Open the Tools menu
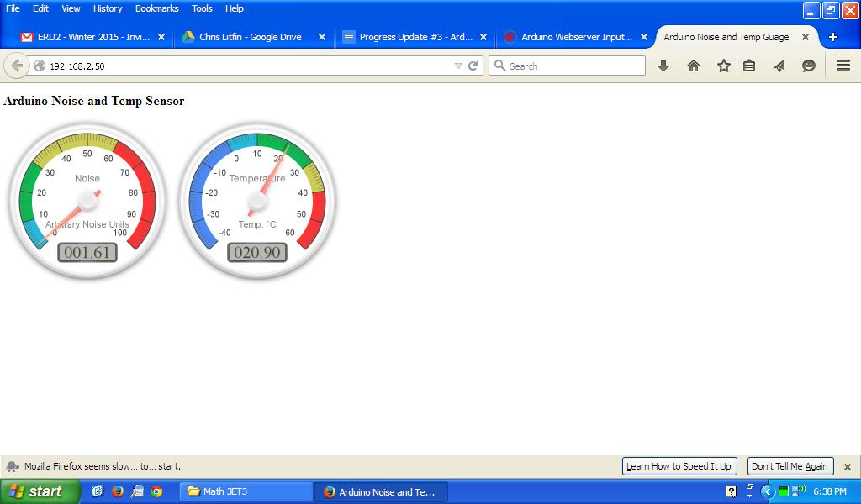Screen dimensions: 861x504 click(201, 8)
